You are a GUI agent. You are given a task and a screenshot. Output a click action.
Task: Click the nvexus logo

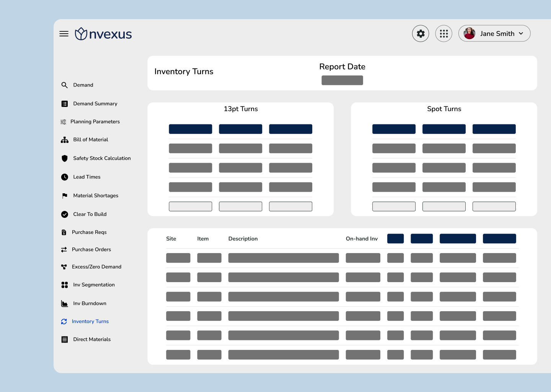pos(103,34)
